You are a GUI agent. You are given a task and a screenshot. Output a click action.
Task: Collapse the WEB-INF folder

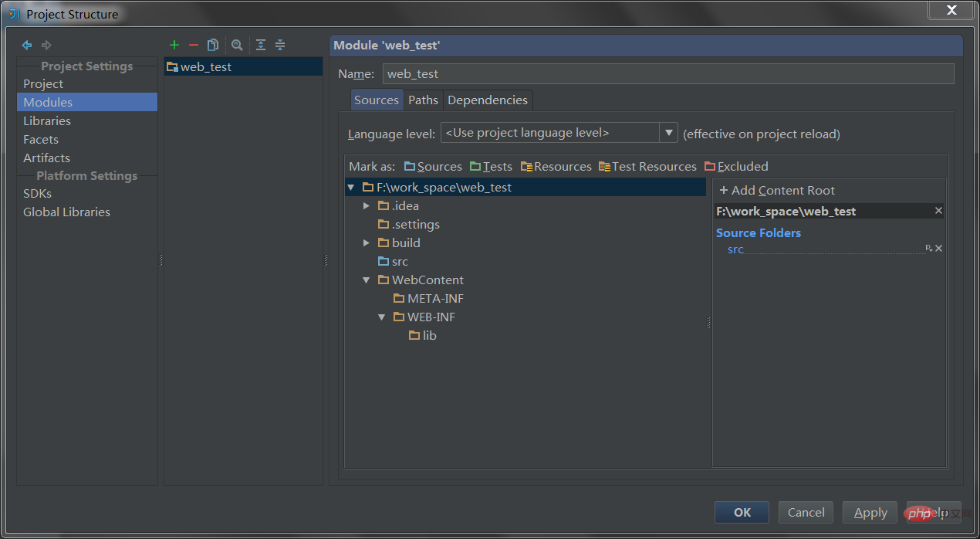click(x=382, y=317)
